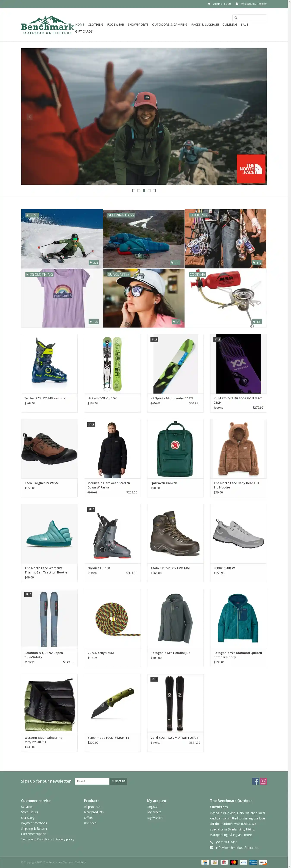
Task: Go to previous slide with left arrow
Action: (30, 117)
